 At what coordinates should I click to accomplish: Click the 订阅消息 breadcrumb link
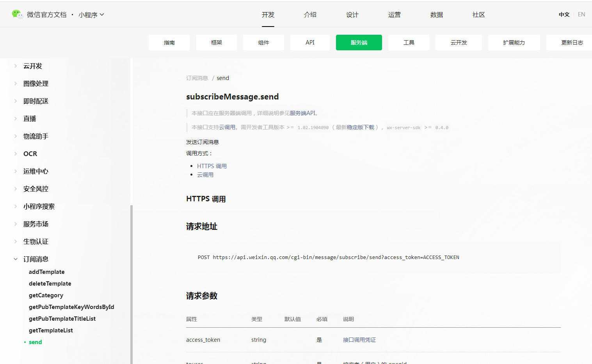[x=197, y=78]
